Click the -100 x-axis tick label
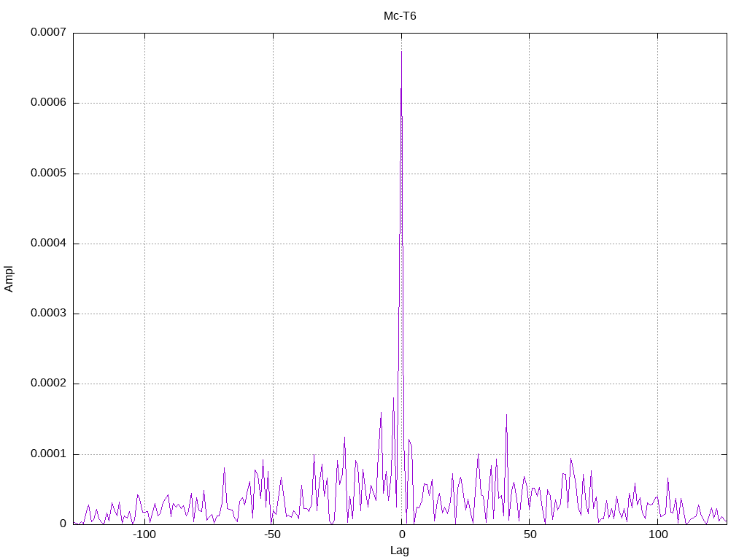The width and height of the screenshot is (747, 560). tap(144, 534)
